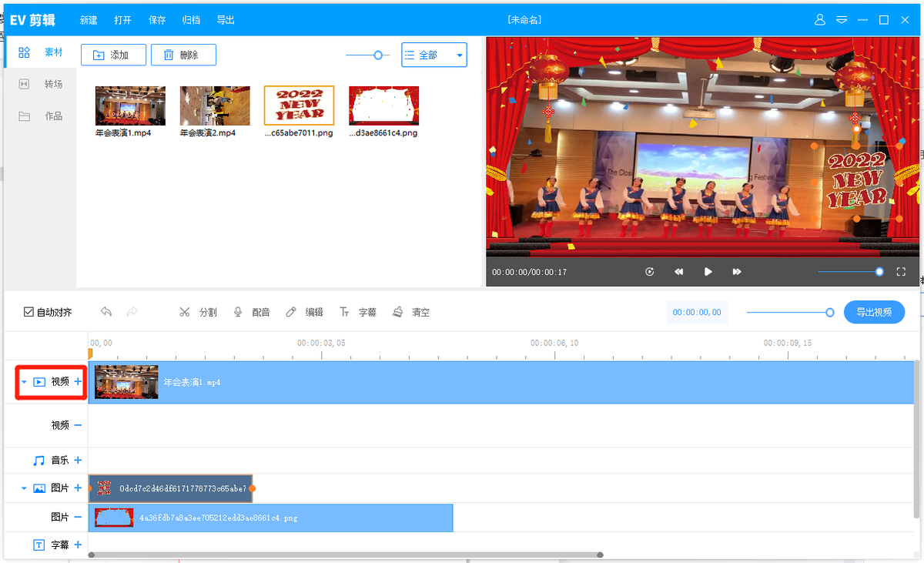Click the redo arrow icon
This screenshot has height=563, width=924.
pos(132,312)
